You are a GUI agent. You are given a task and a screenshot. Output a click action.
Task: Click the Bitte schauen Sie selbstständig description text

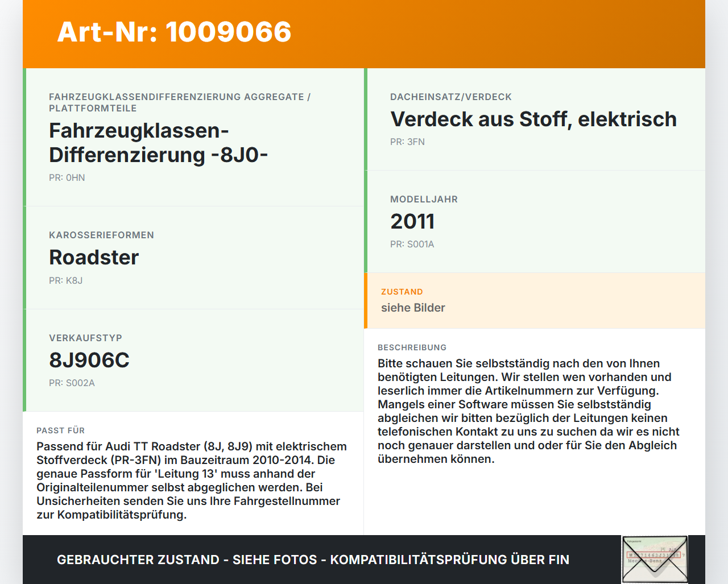[529, 411]
